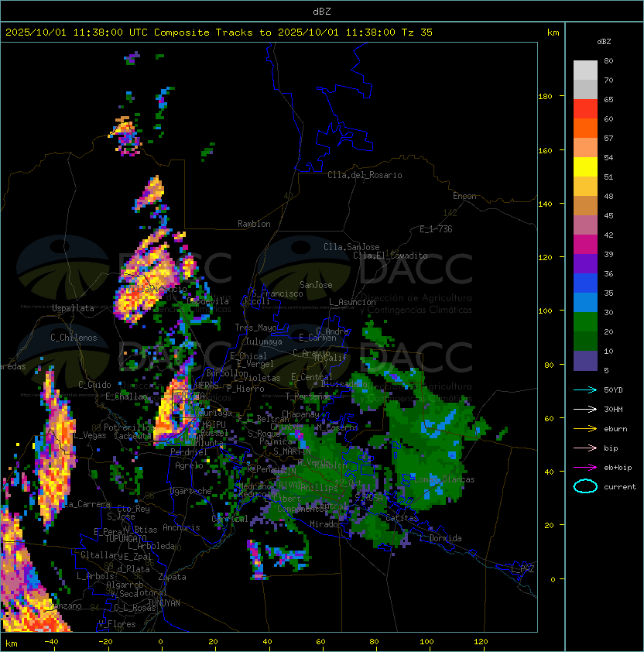The height and width of the screenshot is (652, 644).
Task: Click the Chapanay map label
Action: tap(300, 414)
